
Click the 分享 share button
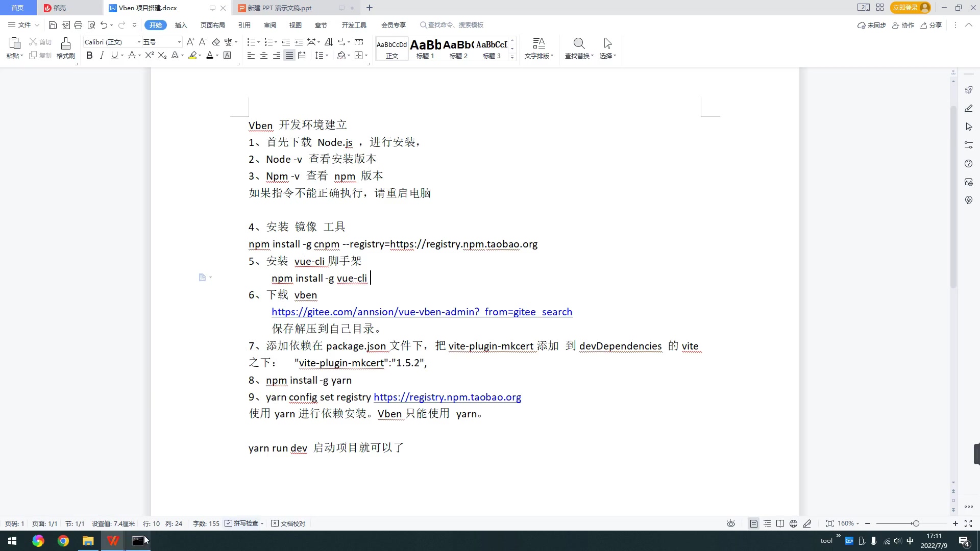pos(931,25)
